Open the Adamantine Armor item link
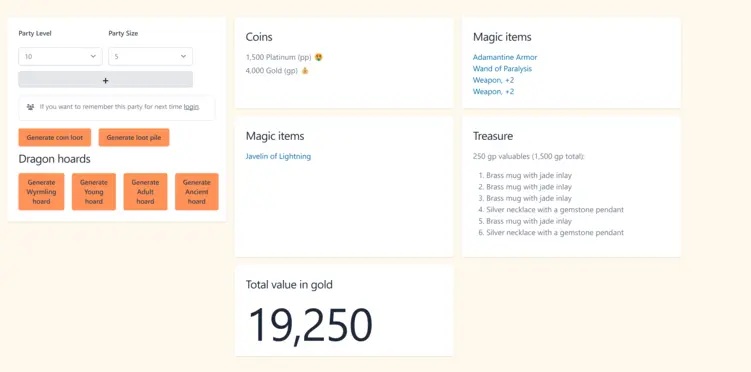This screenshot has width=751, height=372. pyautogui.click(x=505, y=57)
